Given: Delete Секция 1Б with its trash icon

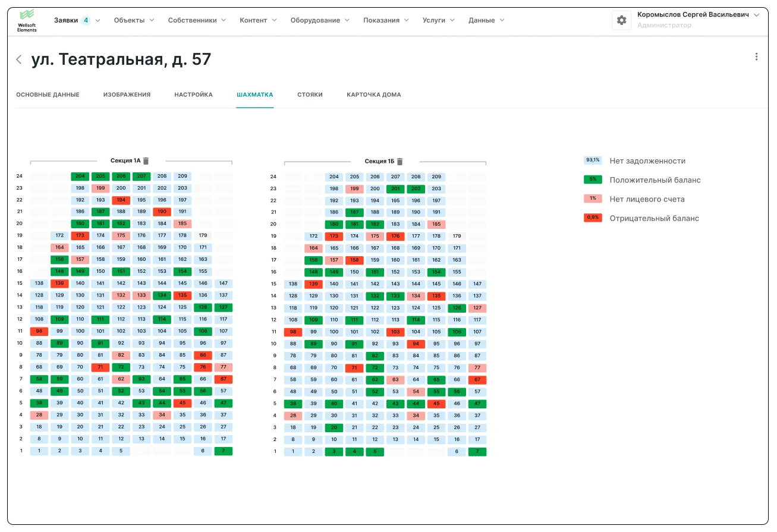Looking at the screenshot, I should pos(400,161).
